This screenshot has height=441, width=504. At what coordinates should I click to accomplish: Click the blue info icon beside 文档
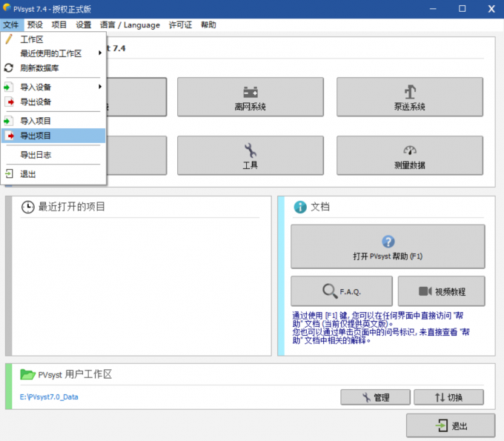pos(300,207)
